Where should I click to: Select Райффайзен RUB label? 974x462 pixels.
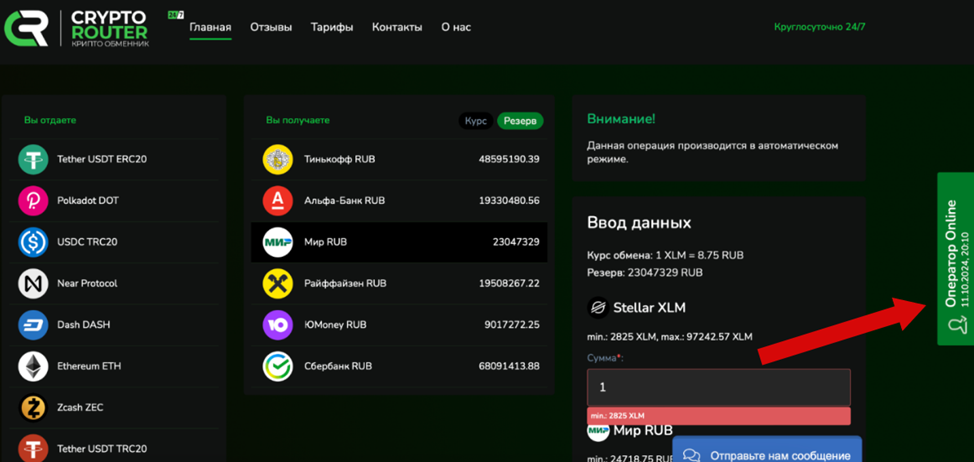(345, 283)
